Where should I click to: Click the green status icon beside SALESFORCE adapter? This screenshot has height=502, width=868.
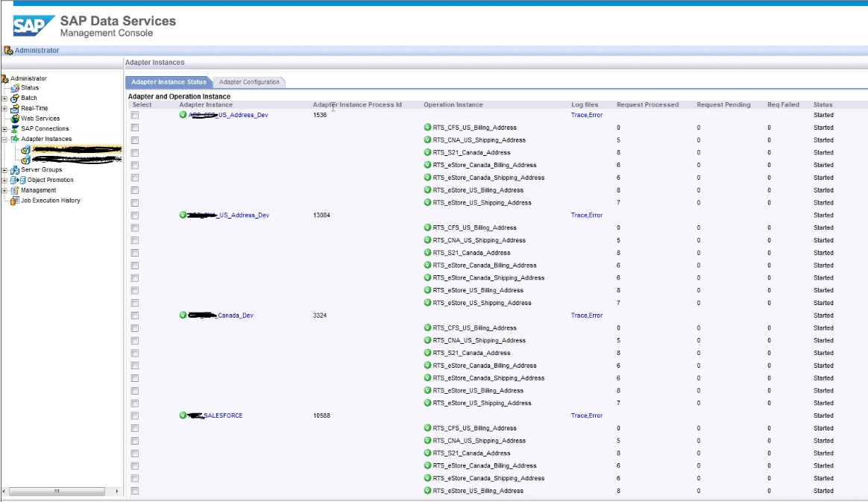pyautogui.click(x=183, y=415)
